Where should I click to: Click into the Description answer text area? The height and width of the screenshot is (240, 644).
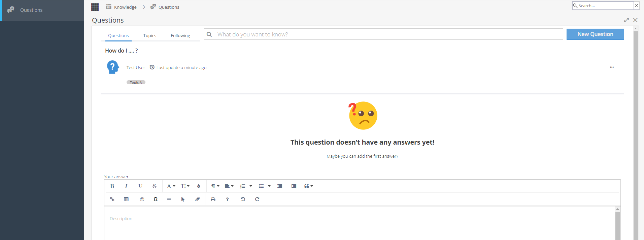360,223
